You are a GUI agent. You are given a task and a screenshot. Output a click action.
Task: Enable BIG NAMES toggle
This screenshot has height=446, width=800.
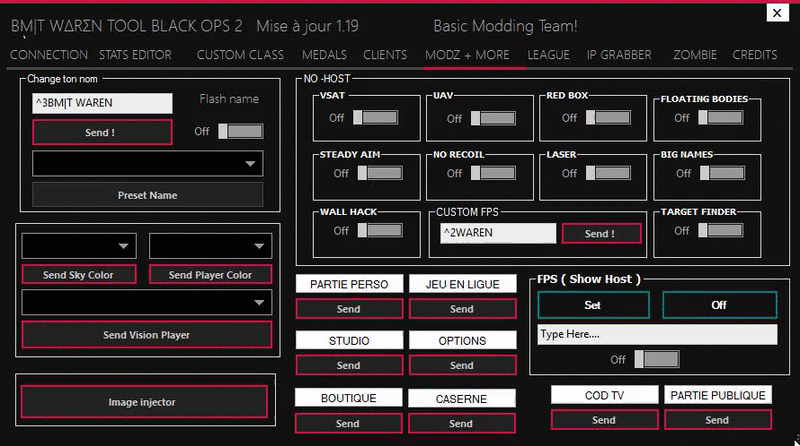coord(722,173)
